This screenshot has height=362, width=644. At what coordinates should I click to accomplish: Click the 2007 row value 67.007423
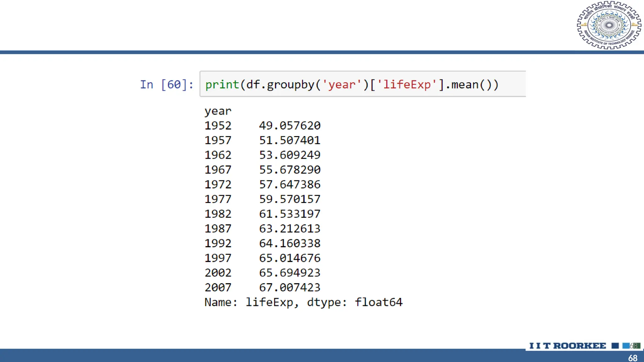coord(290,288)
